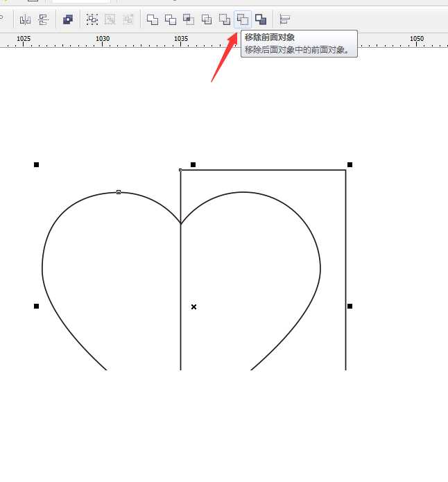Image resolution: width=448 pixels, height=482 pixels.
Task: Apply Trim to selected objects
Action: coord(170,19)
